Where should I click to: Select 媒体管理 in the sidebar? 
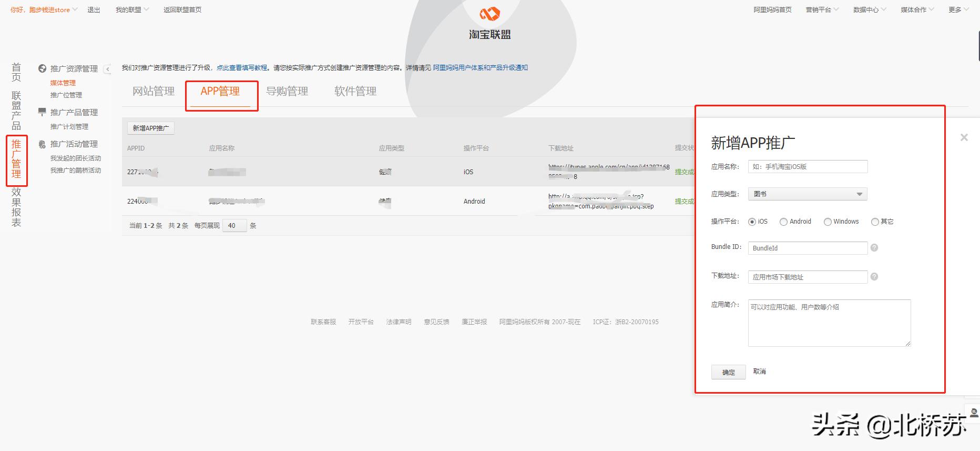click(x=63, y=83)
